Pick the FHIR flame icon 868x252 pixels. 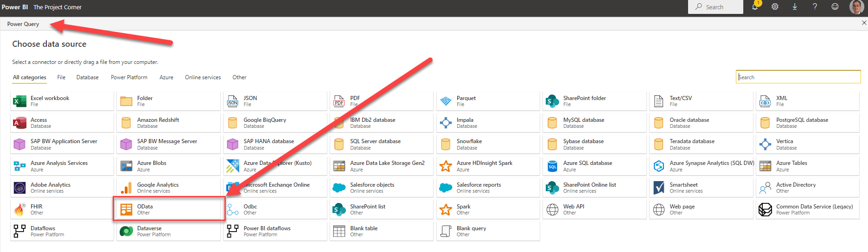point(19,209)
